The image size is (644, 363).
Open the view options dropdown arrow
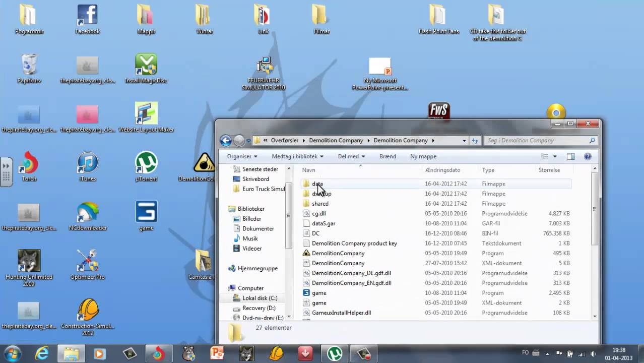pyautogui.click(x=555, y=156)
